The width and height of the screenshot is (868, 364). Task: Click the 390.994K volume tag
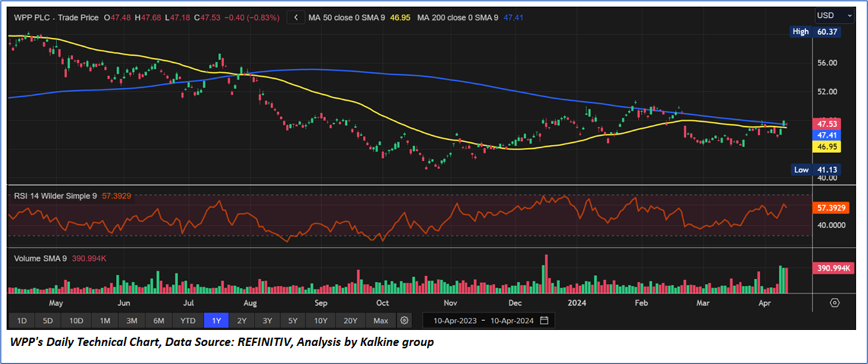(x=833, y=269)
